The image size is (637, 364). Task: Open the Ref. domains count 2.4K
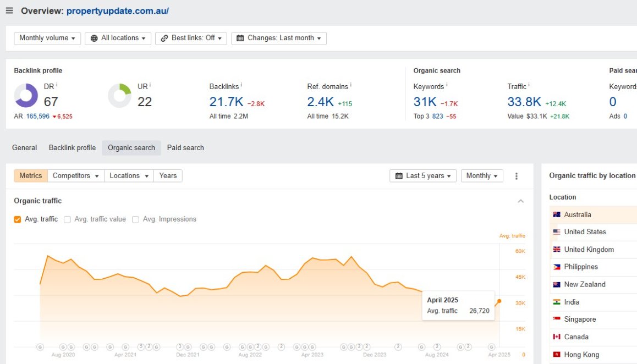(x=321, y=102)
